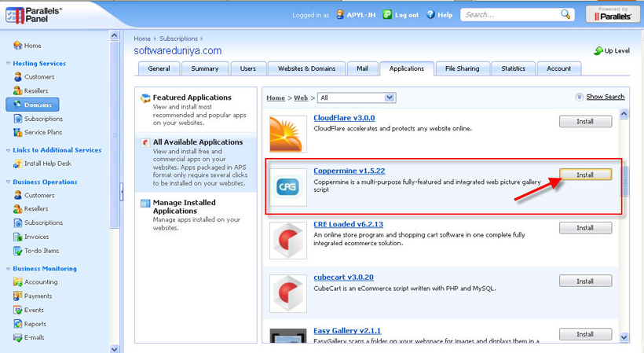Open the CloudFlare v3.0.0 link
This screenshot has width=644, height=353.
(344, 118)
